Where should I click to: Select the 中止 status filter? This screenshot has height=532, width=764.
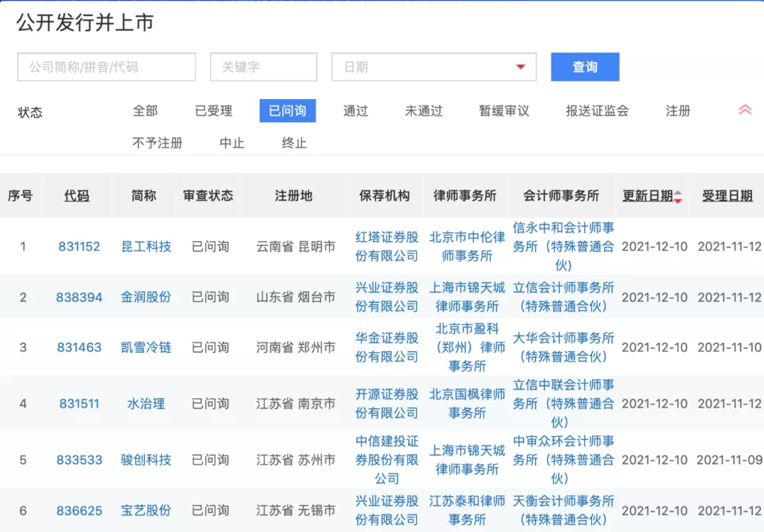click(232, 143)
